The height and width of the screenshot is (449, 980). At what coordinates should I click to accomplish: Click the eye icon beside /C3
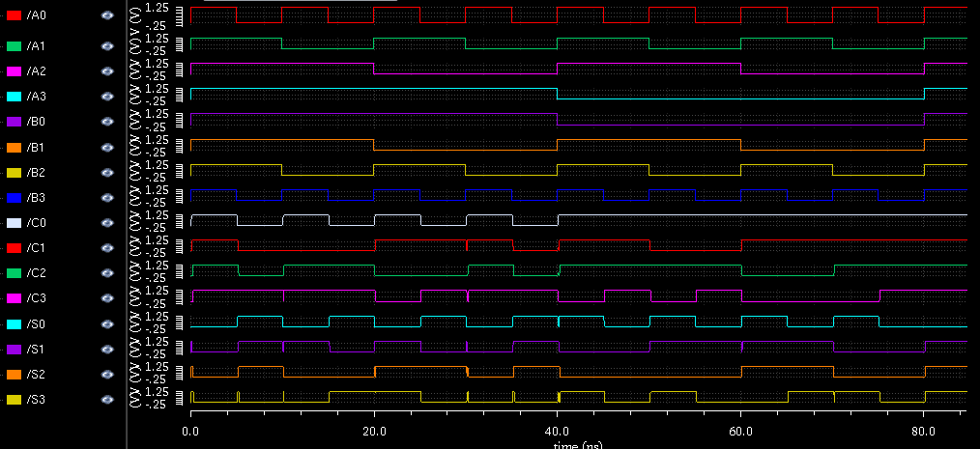(107, 297)
